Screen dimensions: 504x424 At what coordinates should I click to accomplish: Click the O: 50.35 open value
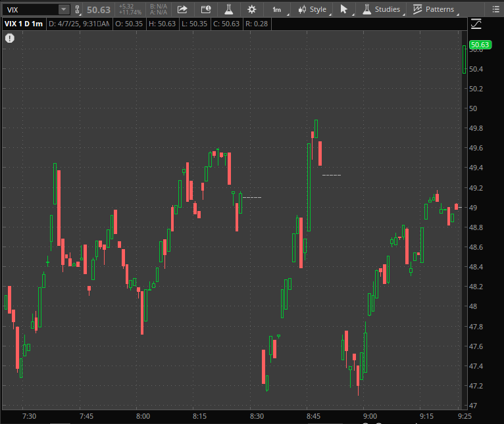point(129,24)
